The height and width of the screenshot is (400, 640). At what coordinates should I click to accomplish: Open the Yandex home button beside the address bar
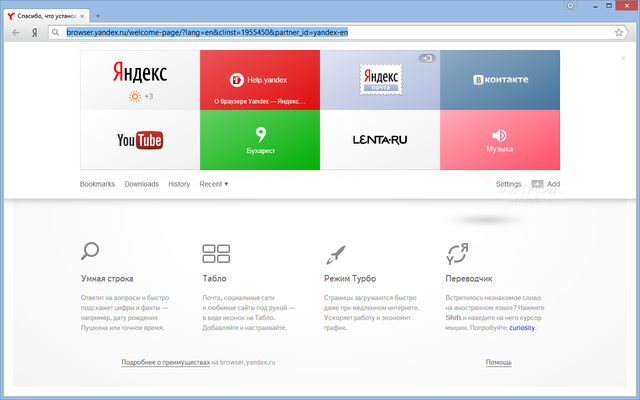point(35,33)
